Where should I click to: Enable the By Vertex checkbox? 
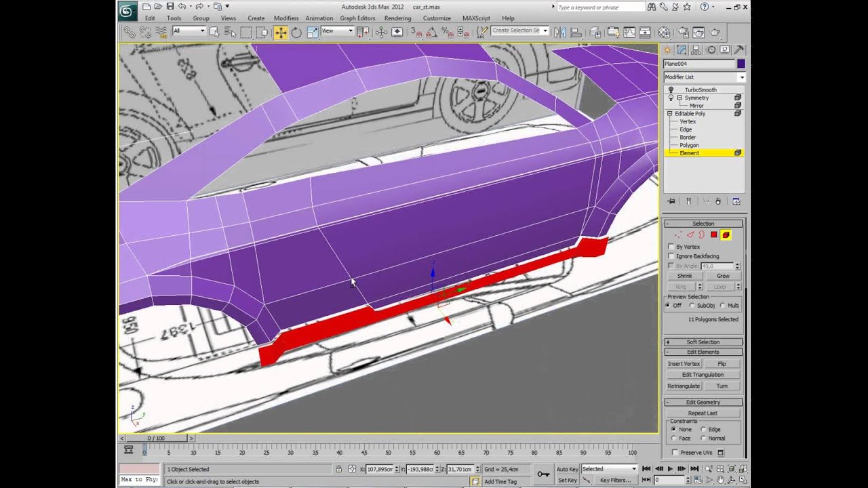tap(671, 247)
